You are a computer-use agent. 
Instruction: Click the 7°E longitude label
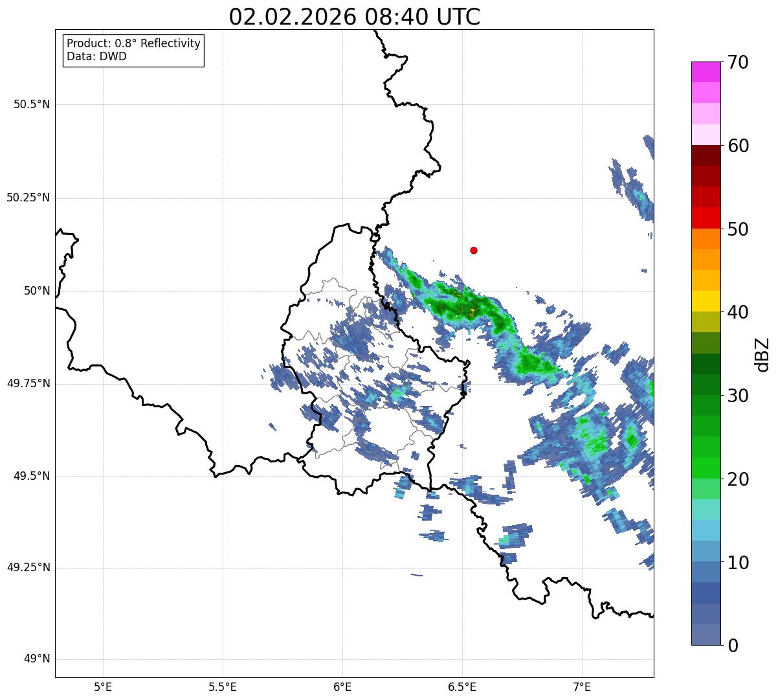coord(582,686)
